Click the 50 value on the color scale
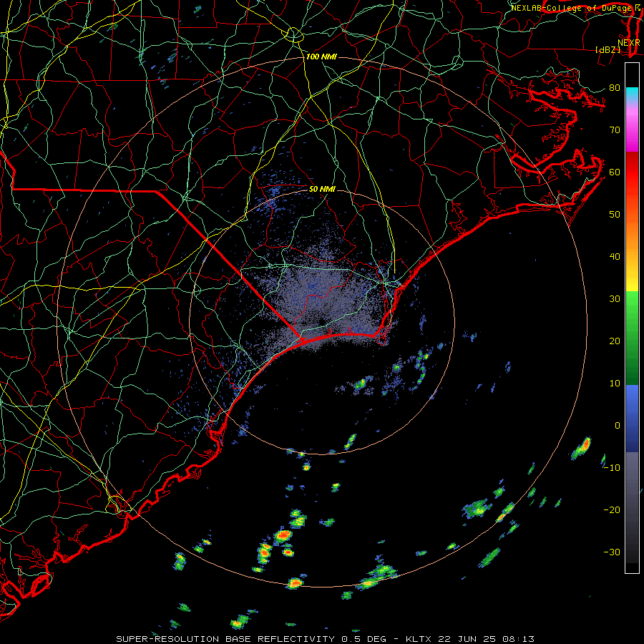The image size is (644, 644). point(615,215)
